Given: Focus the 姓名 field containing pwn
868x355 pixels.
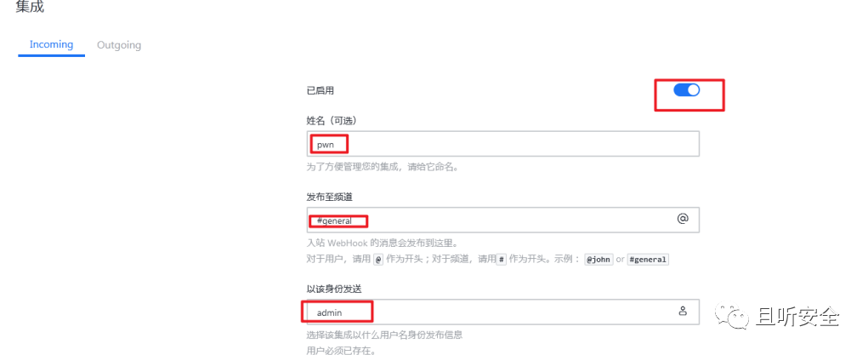Looking at the screenshot, I should pos(502,144).
